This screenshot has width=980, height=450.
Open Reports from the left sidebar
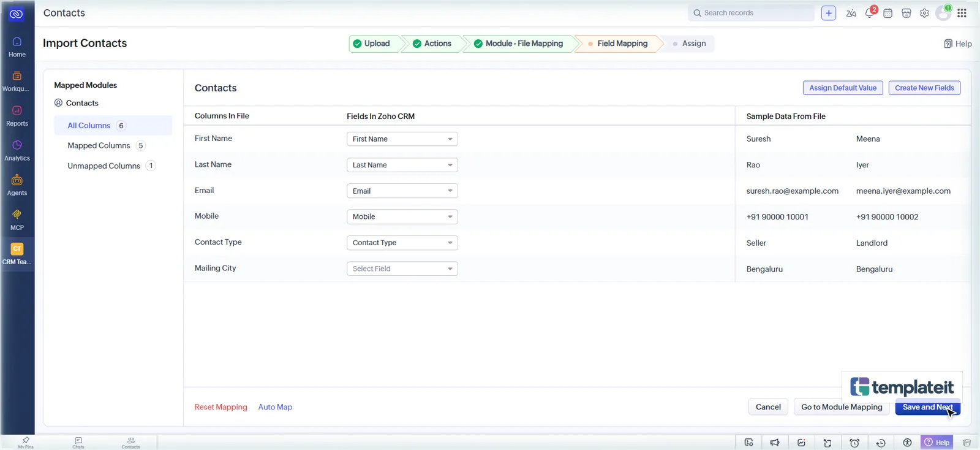(17, 116)
